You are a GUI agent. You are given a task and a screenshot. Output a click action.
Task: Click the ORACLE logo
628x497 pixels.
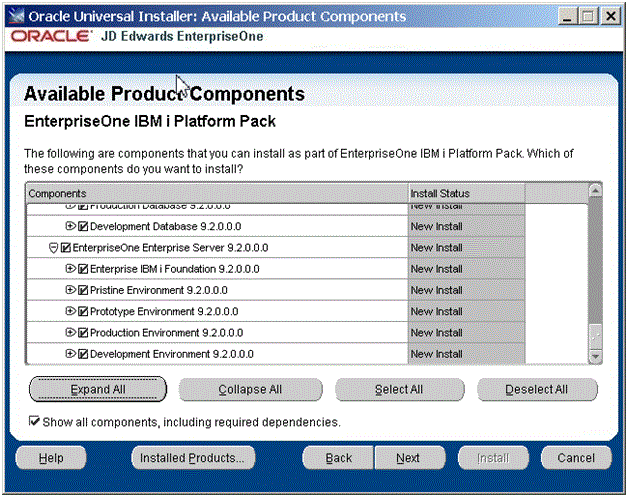(50, 36)
